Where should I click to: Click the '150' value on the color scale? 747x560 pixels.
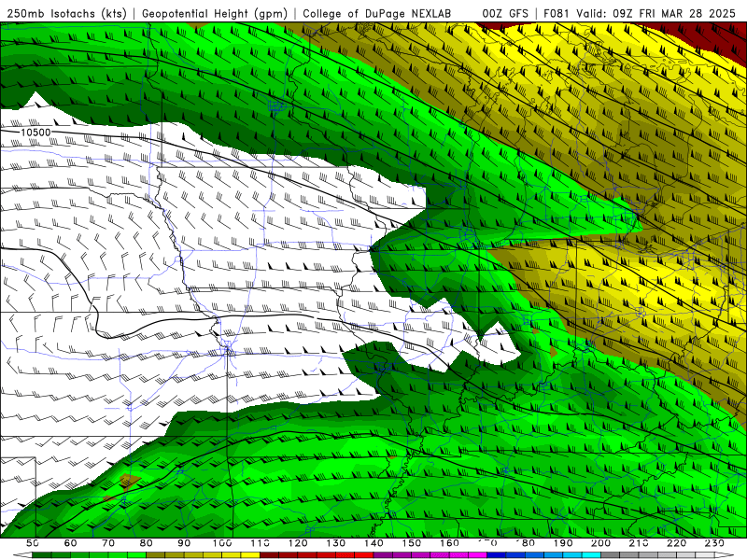[412, 543]
